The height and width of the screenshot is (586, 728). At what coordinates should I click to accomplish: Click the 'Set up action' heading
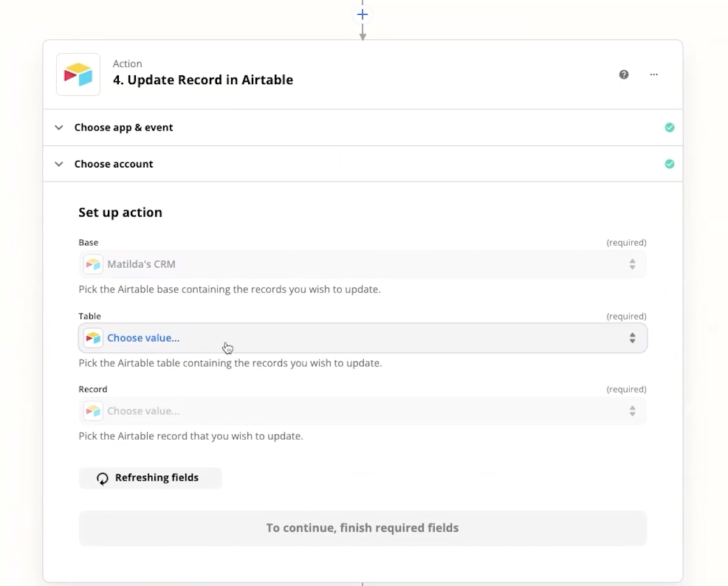point(120,213)
